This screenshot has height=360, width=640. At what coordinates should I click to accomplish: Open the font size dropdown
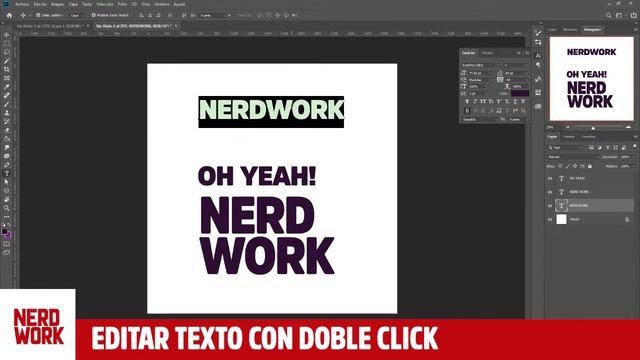(481, 73)
